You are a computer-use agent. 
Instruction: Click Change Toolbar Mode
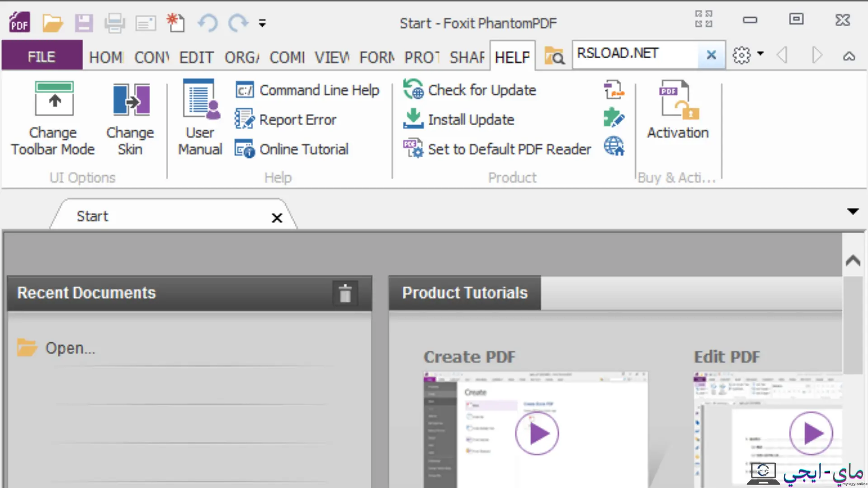pyautogui.click(x=53, y=118)
